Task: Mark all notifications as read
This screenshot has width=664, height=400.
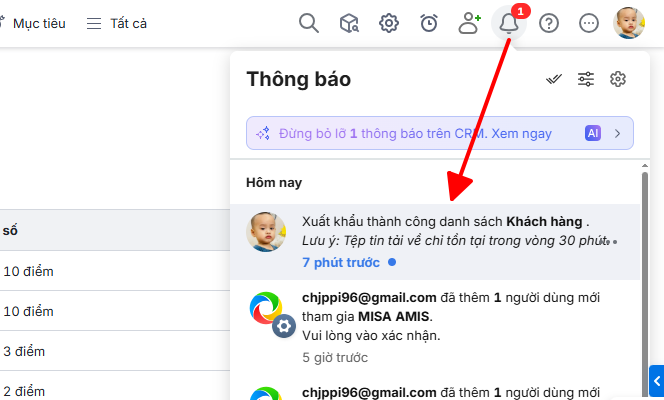Action: [x=553, y=79]
